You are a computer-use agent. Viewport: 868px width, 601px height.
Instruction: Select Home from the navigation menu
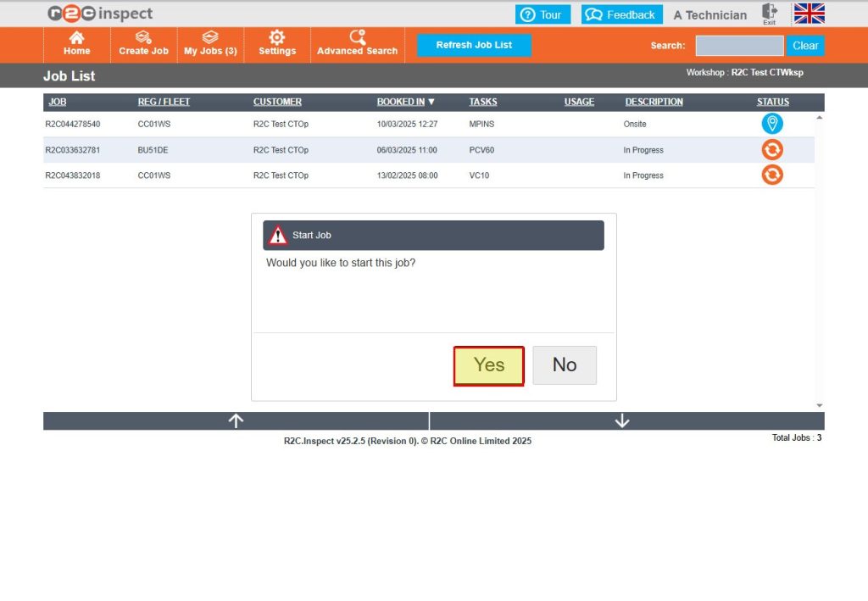[76, 44]
